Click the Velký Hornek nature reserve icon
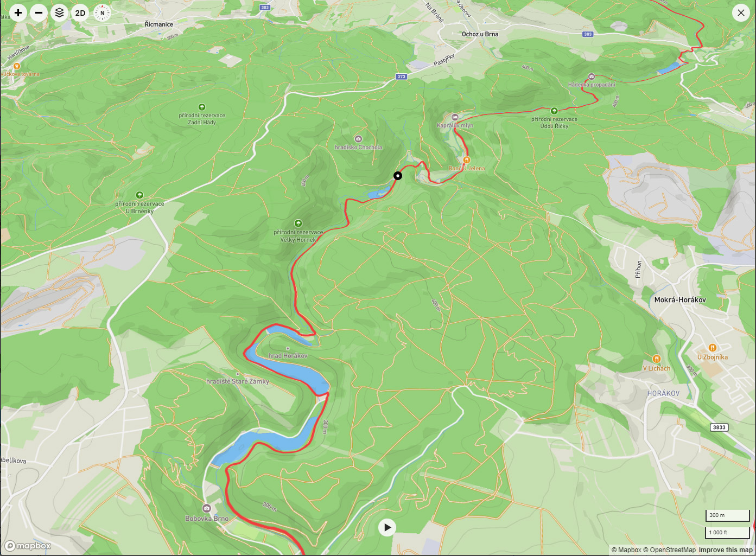This screenshot has height=556, width=756. [x=298, y=223]
